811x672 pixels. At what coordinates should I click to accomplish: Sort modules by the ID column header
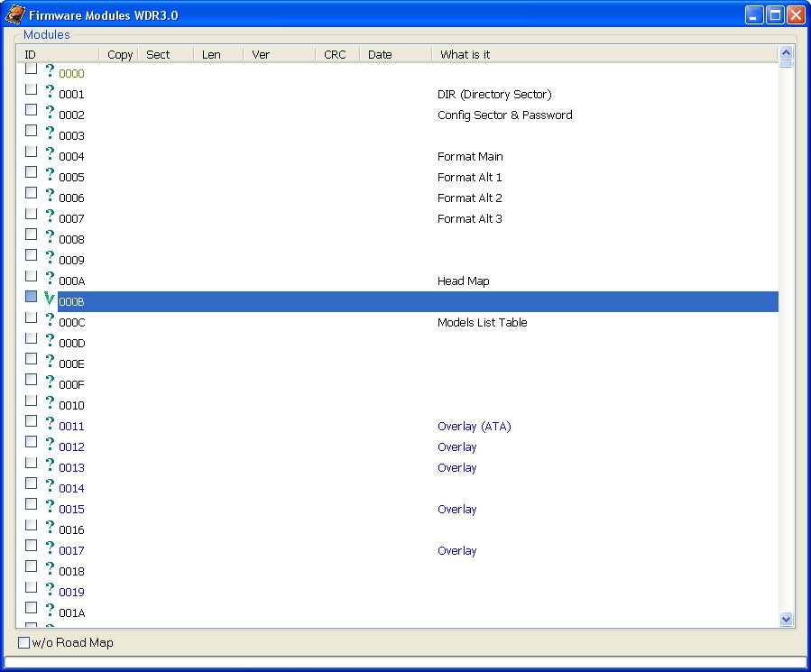(58, 54)
